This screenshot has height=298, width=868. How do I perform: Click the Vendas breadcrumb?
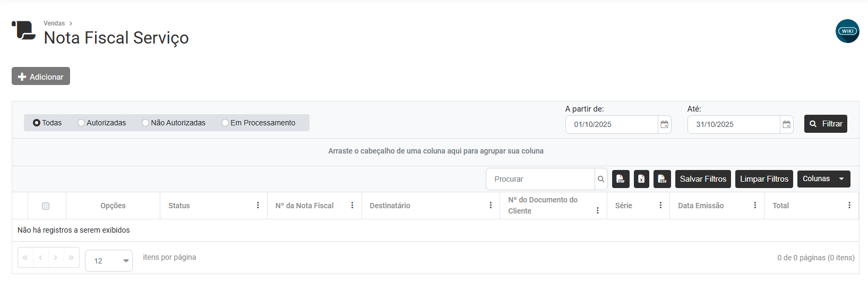[x=54, y=23]
